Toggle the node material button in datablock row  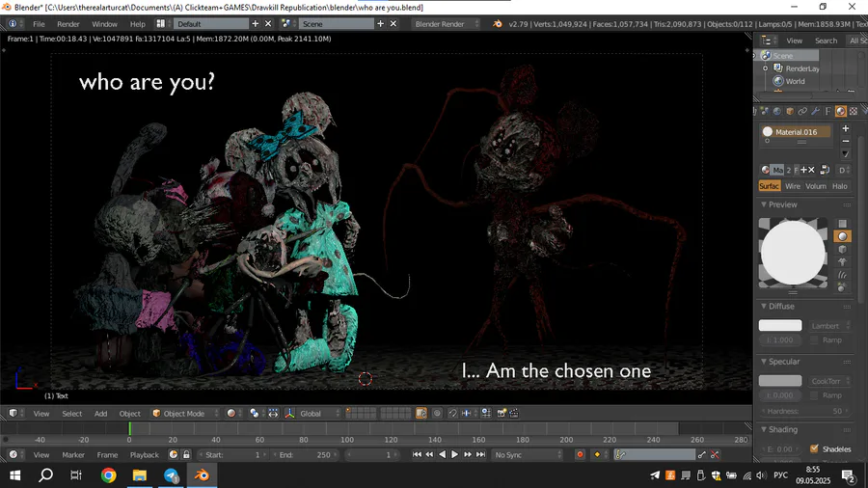pos(825,170)
